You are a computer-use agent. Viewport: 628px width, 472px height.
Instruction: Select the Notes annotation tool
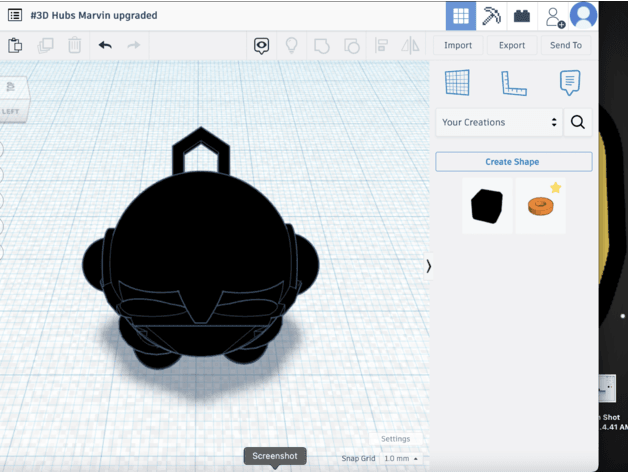[570, 83]
